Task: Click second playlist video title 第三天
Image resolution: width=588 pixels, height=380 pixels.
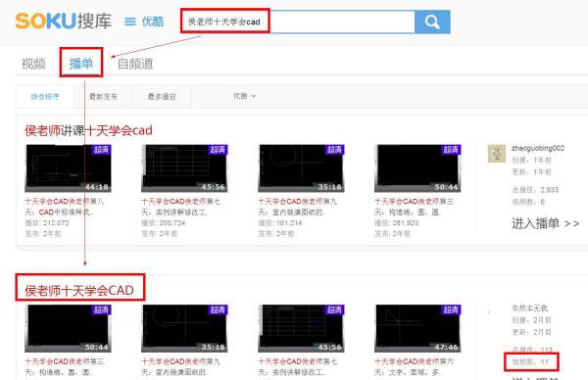Action: 65,366
